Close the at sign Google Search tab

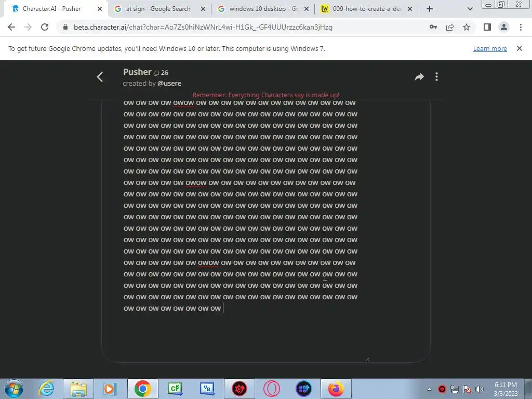(x=203, y=9)
